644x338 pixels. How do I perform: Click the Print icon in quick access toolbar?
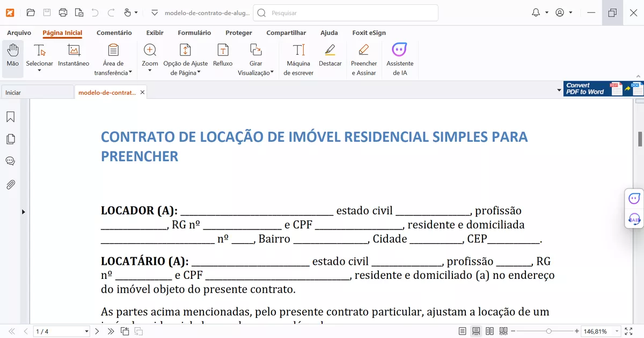pos(63,12)
